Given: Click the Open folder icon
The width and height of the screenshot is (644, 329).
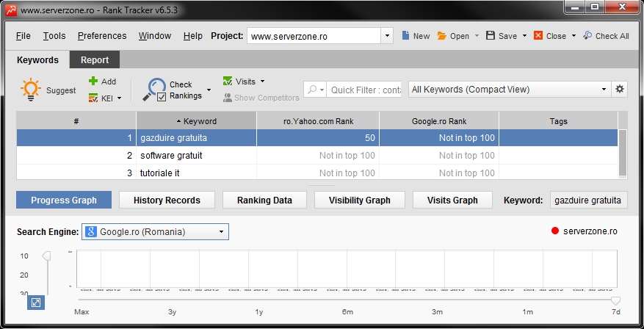Looking at the screenshot, I should (442, 36).
